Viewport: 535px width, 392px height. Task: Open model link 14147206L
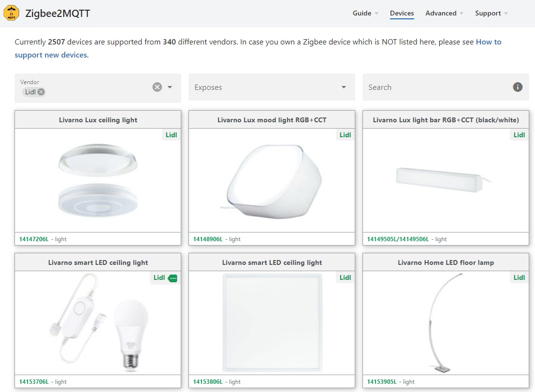34,239
